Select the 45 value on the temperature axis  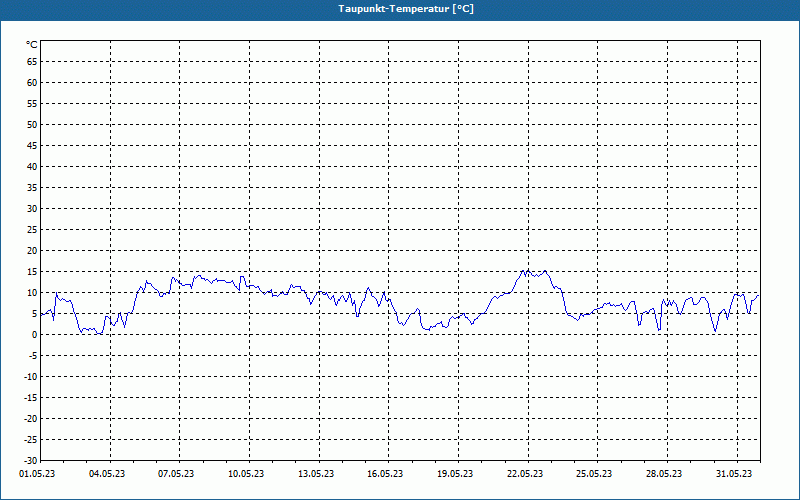pos(32,145)
